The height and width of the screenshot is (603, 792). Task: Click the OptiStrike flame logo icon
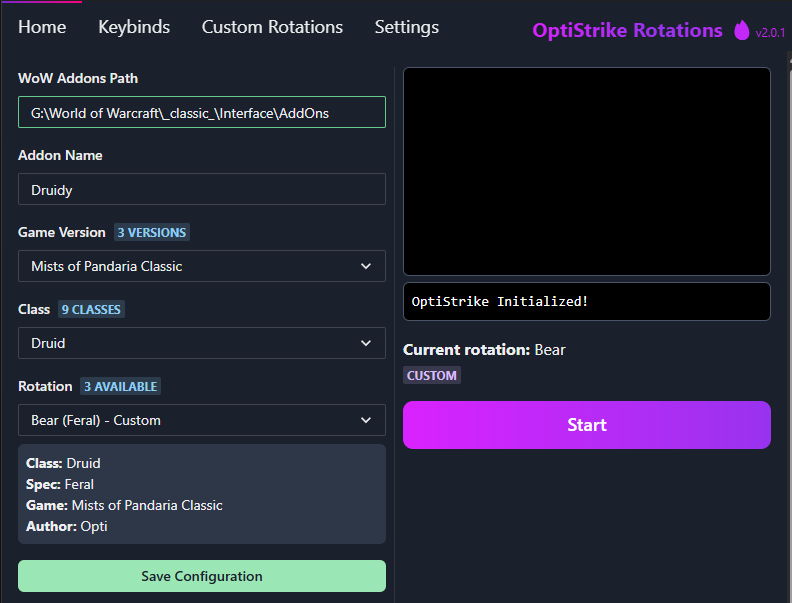tap(741, 30)
